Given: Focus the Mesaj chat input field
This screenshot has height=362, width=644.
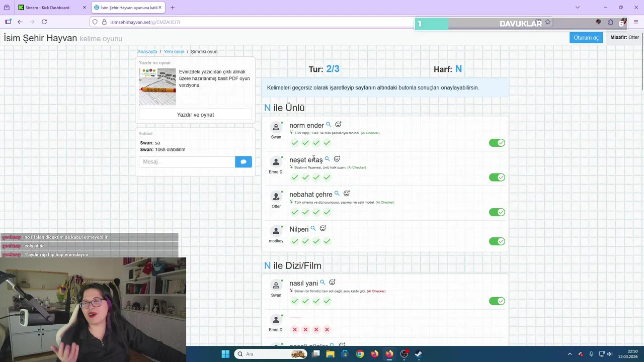Looking at the screenshot, I should pos(187,162).
